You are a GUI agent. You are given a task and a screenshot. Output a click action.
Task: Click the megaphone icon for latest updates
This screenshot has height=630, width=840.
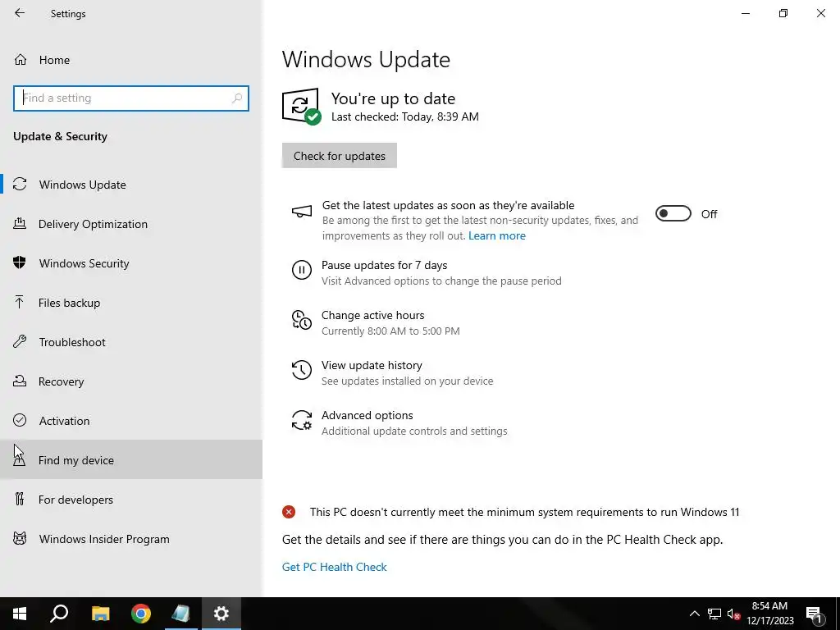pyautogui.click(x=302, y=212)
